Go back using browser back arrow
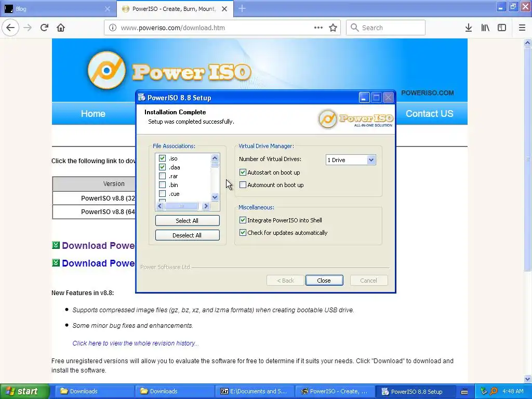This screenshot has width=532, height=399. pyautogui.click(x=10, y=28)
